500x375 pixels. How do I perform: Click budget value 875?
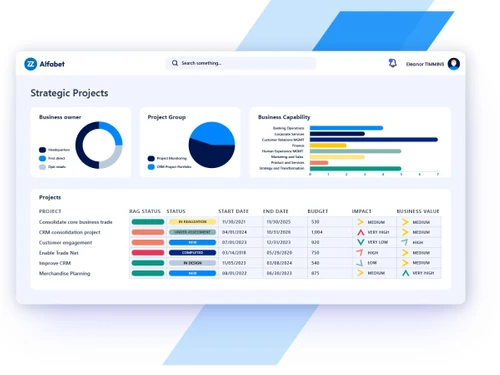[315, 273]
